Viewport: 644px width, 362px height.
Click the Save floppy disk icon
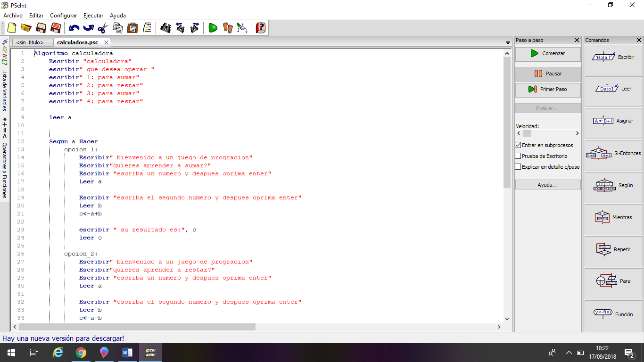click(x=41, y=28)
